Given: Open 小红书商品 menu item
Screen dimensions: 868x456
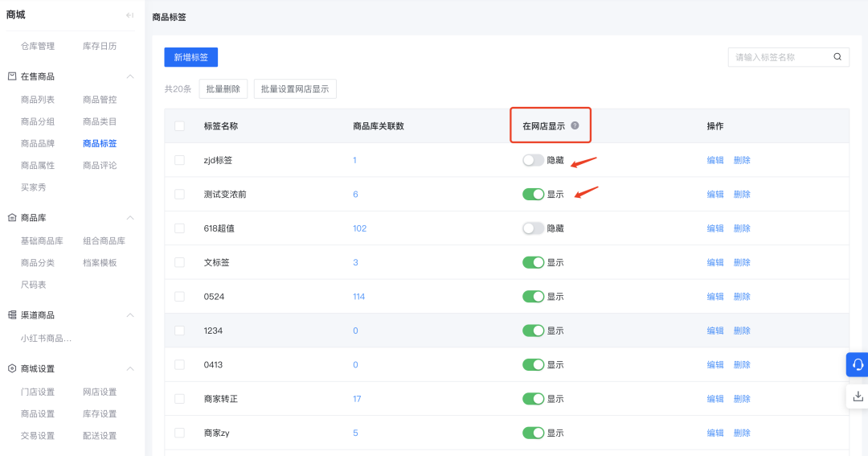Looking at the screenshot, I should 46,339.
